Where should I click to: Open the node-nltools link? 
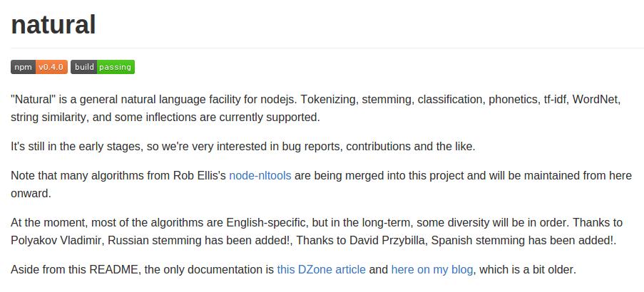click(x=260, y=176)
